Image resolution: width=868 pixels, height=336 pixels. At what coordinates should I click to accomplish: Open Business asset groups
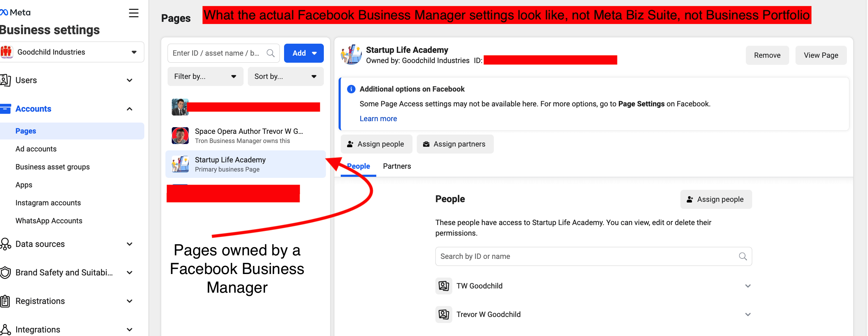[x=52, y=167]
